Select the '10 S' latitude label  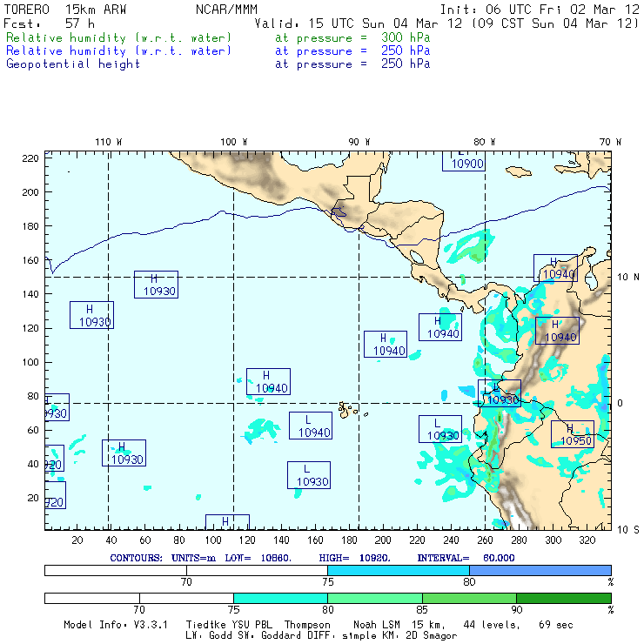[x=628, y=530]
